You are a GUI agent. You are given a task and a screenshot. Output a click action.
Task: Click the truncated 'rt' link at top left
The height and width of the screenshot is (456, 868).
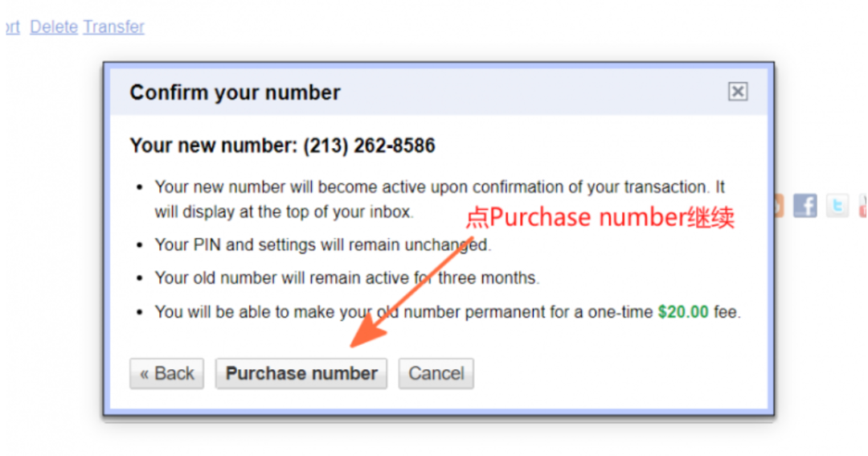[x=13, y=27]
